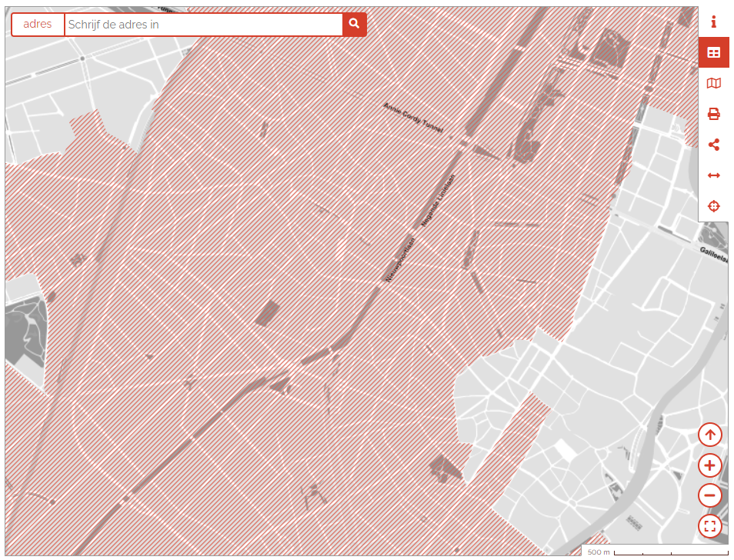This screenshot has width=734, height=560.
Task: Share the map via share icon
Action: 713,145
